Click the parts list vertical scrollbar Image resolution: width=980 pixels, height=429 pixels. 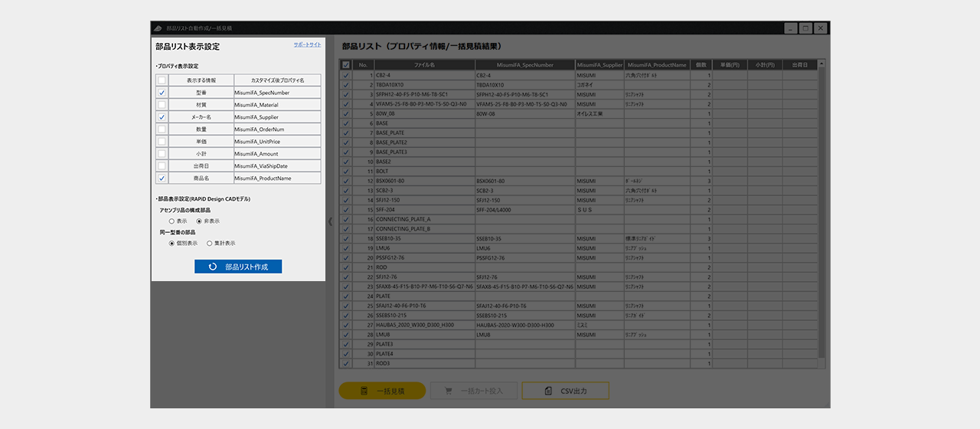pos(822,215)
